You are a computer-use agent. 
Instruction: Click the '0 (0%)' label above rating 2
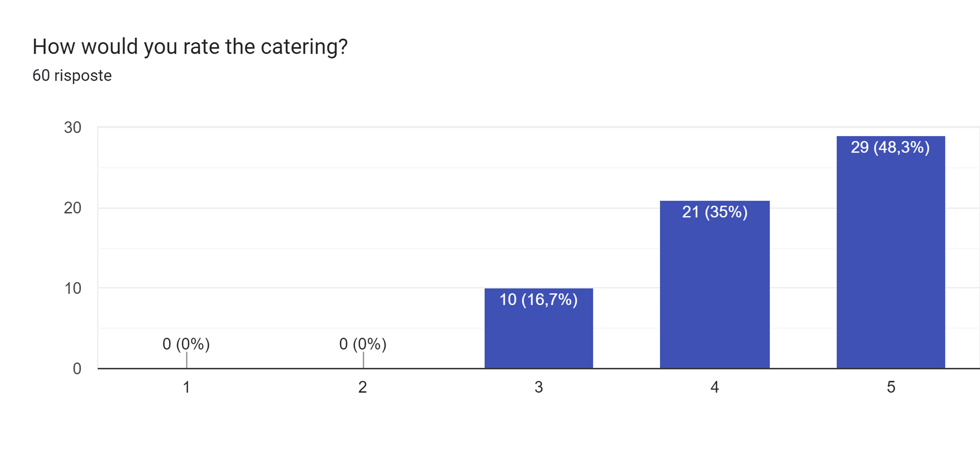pyautogui.click(x=362, y=344)
